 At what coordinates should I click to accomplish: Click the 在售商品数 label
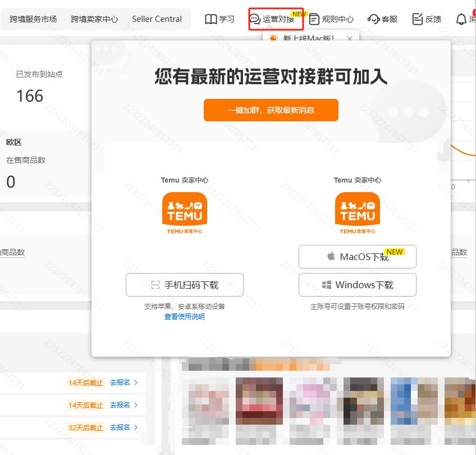point(26,160)
